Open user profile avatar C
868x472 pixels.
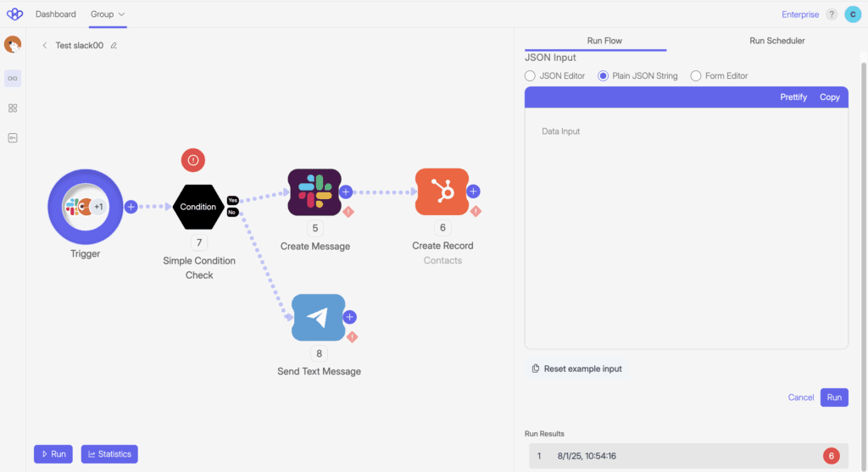coord(853,14)
